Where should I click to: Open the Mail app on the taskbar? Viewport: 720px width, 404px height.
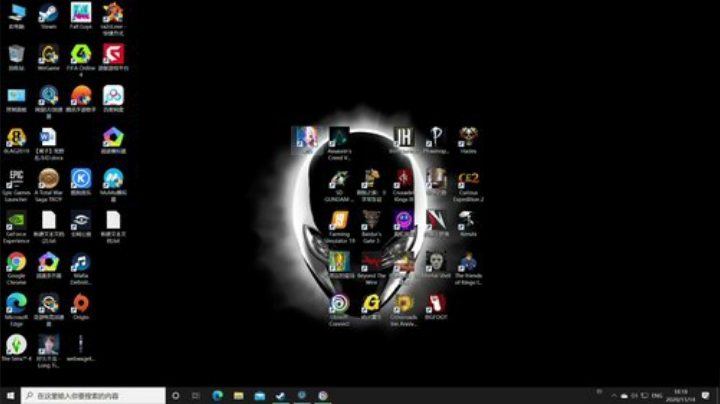(259, 395)
